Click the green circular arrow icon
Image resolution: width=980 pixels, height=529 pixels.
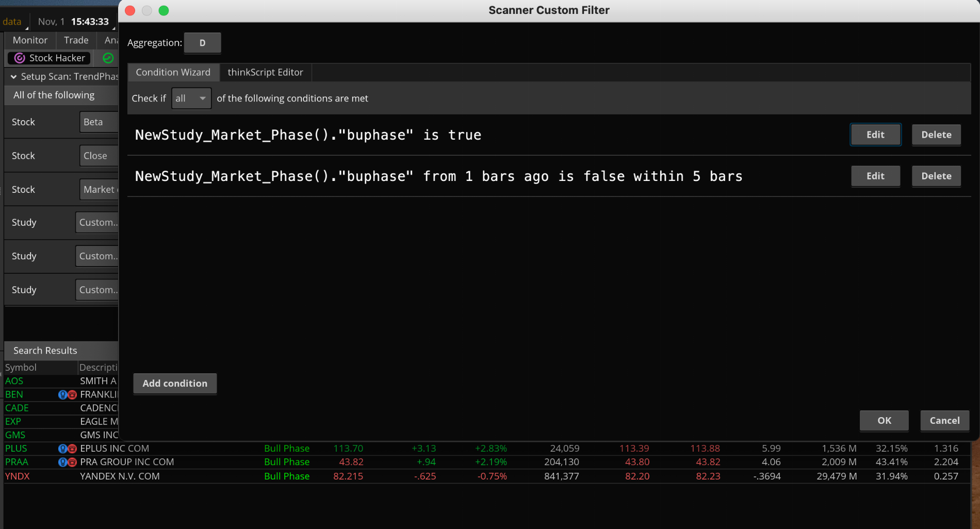[108, 58]
